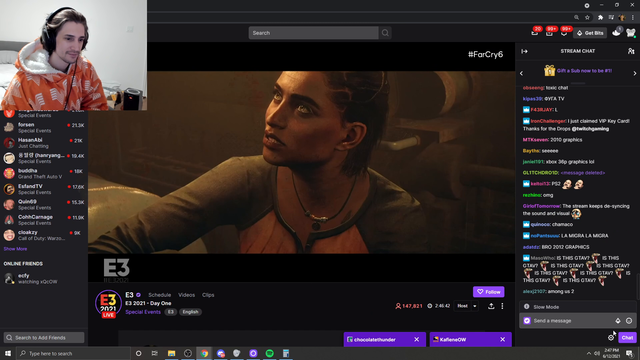
Task: Click the English tag pill
Action: (x=190, y=312)
